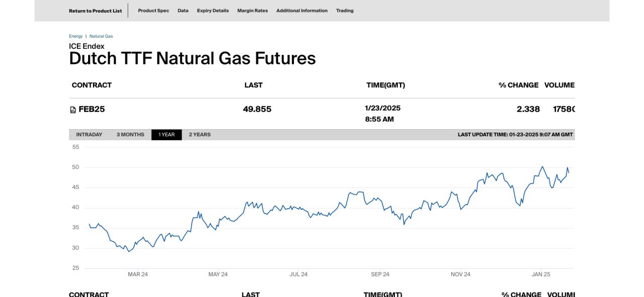Viewport: 644px width, 297px height.
Task: Click the Dutch TTF Natural Gas Futures heading
Action: (192, 58)
